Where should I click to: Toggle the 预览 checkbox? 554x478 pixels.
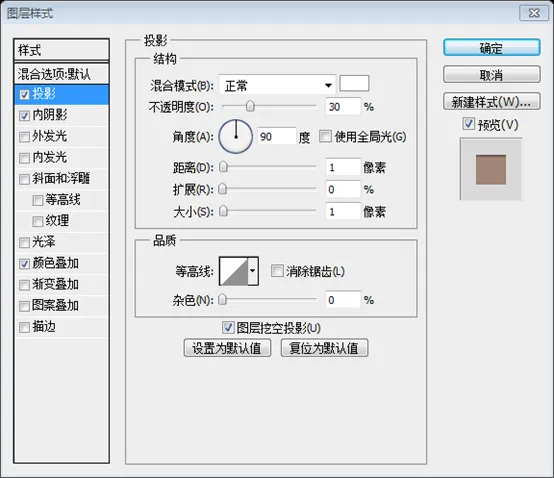click(468, 124)
